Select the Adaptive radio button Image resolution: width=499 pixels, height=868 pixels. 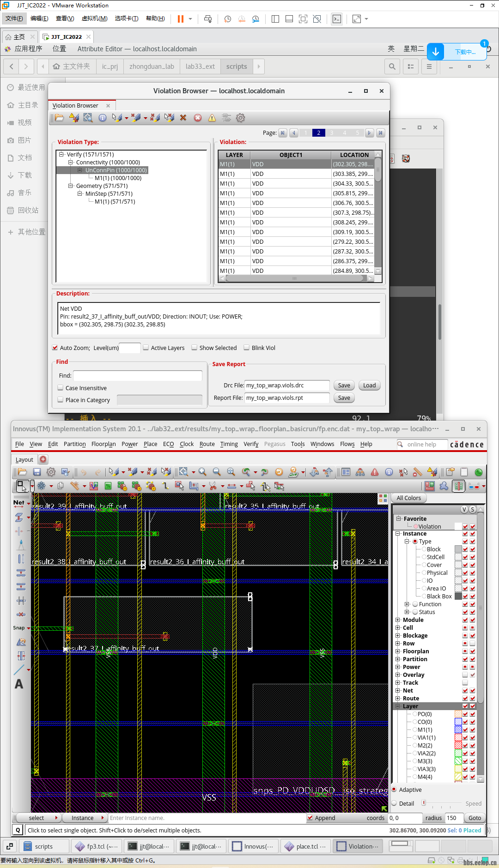coord(395,790)
